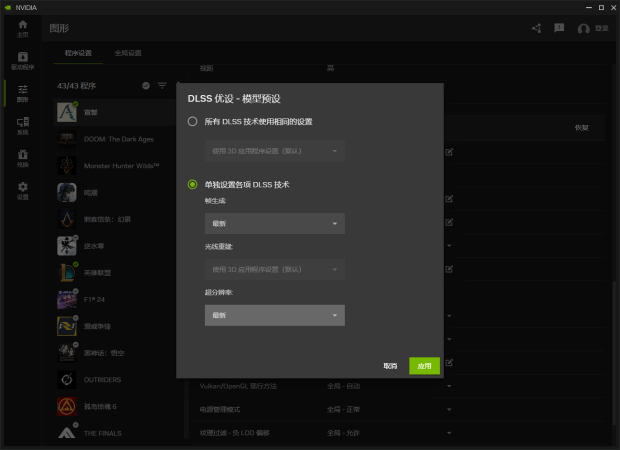Select THE FINALS game icon

67,432
